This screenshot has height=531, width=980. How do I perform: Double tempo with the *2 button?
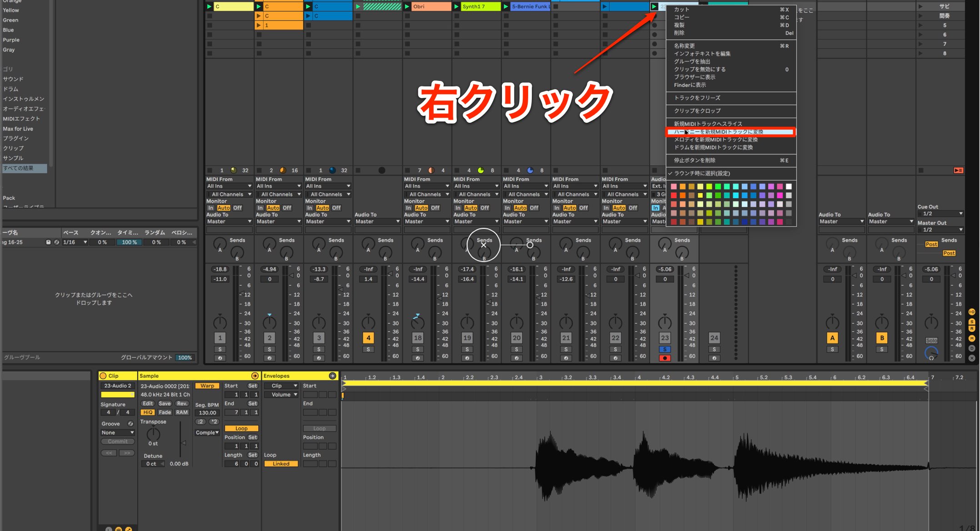coord(214,422)
